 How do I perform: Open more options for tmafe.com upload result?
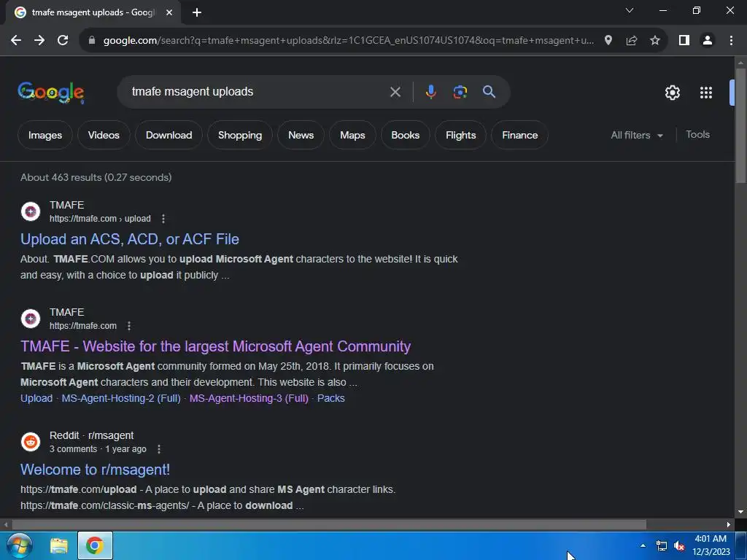pyautogui.click(x=163, y=219)
